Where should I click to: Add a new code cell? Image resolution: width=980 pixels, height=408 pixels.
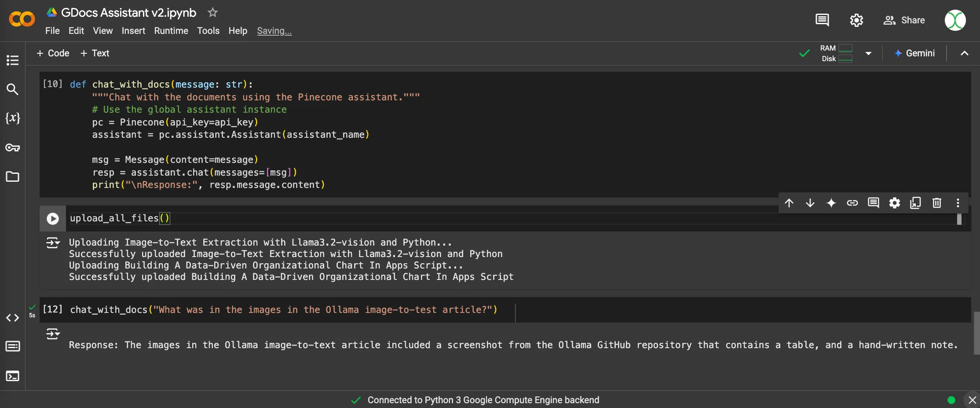[x=53, y=53]
